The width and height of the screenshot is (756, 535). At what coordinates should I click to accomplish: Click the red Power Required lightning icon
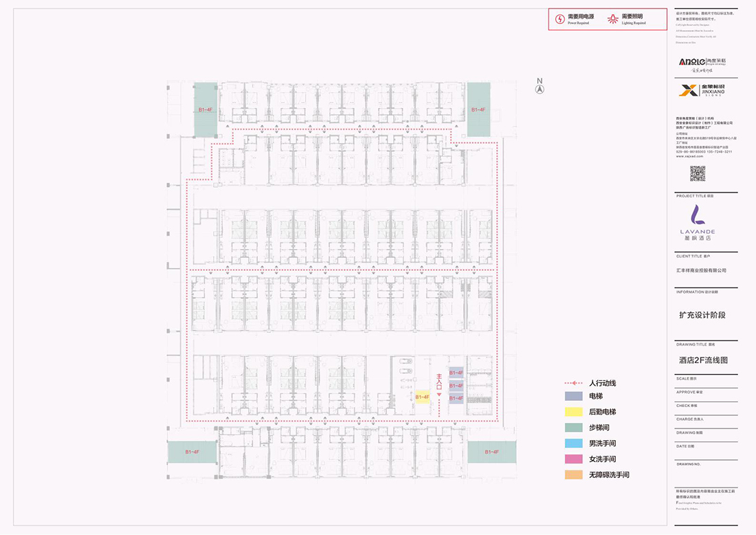point(560,19)
